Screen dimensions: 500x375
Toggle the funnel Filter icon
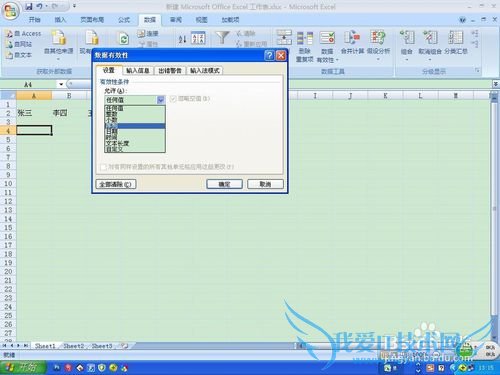point(222,37)
